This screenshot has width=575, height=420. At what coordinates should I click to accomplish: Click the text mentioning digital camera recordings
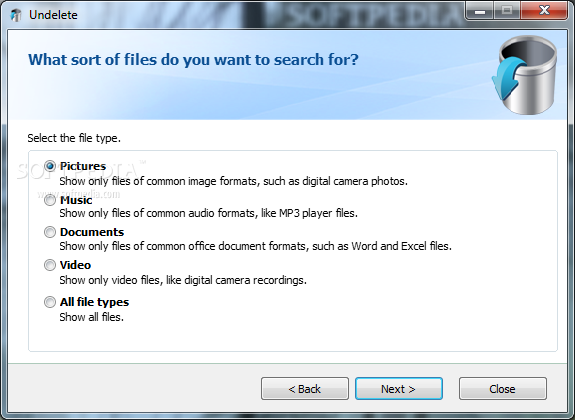183,280
